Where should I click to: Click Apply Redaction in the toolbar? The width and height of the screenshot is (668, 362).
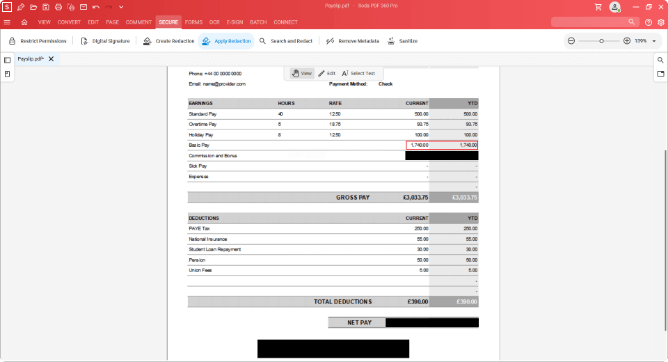click(226, 41)
